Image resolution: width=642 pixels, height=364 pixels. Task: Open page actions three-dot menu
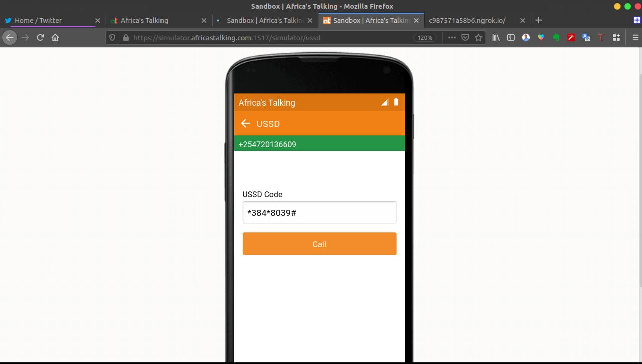pos(452,37)
